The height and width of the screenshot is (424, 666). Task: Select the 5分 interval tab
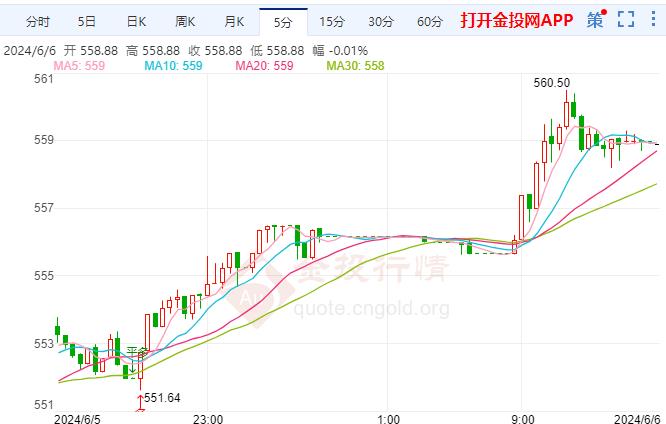(x=283, y=21)
